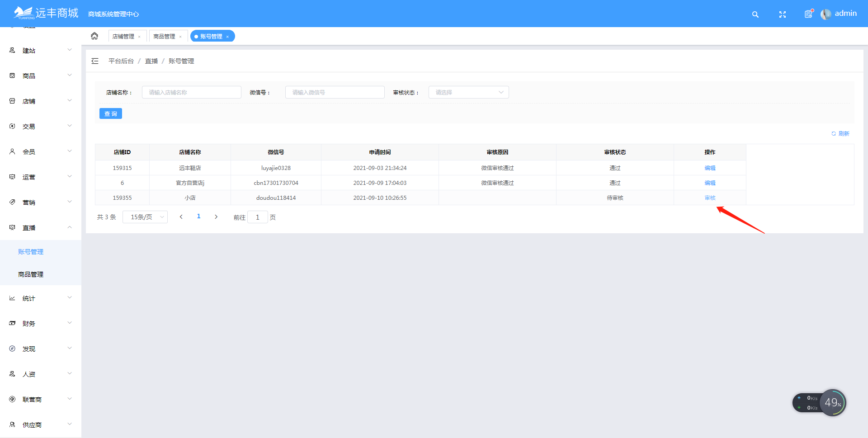Open the 审核状态 dropdown
Image resolution: width=868 pixels, height=438 pixels.
click(469, 92)
